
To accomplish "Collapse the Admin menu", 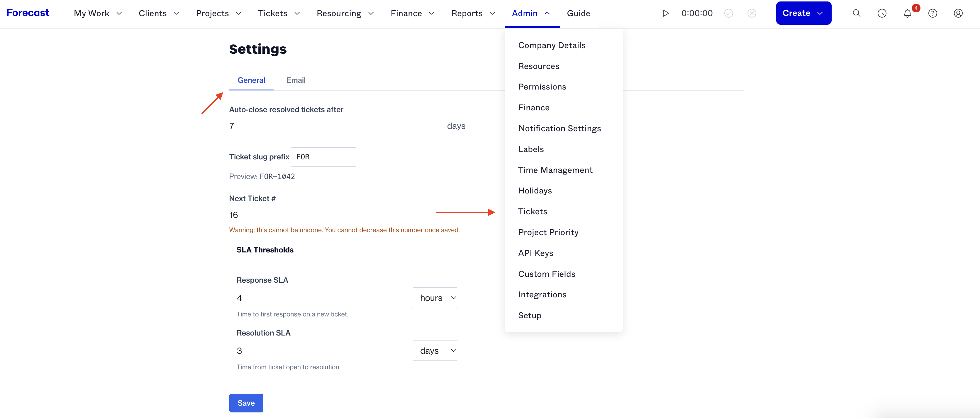I will point(531,13).
